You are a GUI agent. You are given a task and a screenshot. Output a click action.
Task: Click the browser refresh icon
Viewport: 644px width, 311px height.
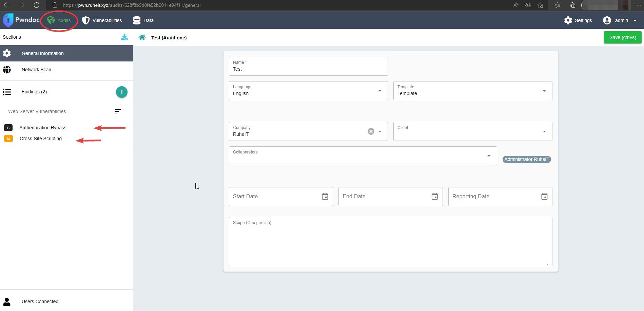coord(37,5)
